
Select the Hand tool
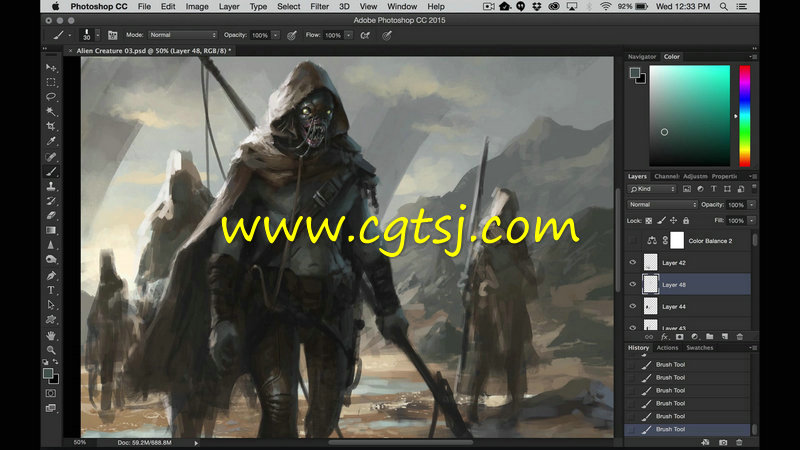[x=51, y=335]
